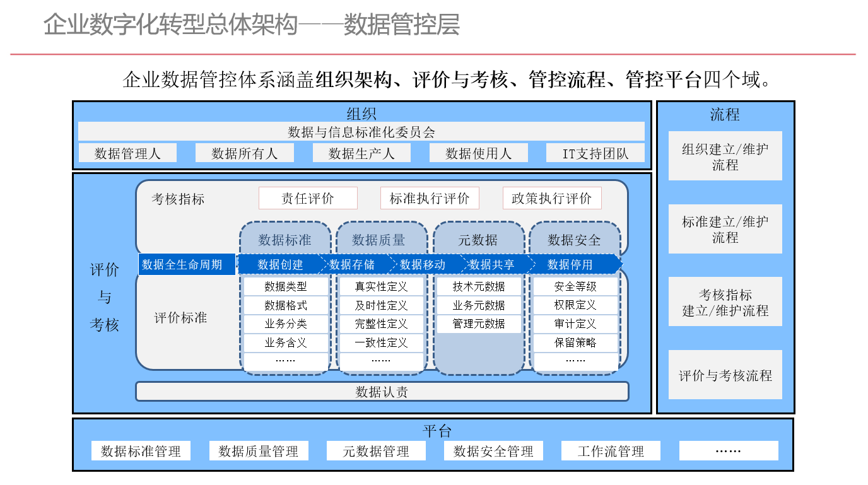
Task: Select the 标准执行评价 box
Action: pyautogui.click(x=430, y=199)
